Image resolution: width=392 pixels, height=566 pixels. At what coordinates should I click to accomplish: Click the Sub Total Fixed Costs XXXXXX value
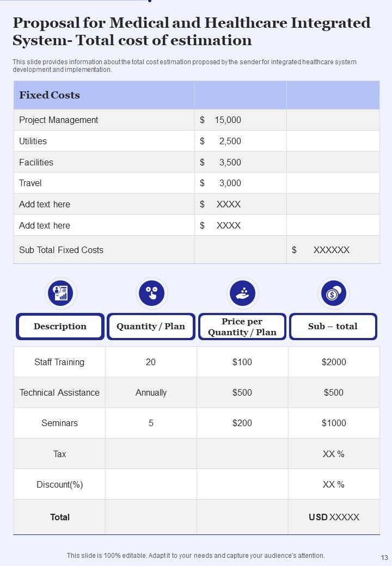point(331,250)
